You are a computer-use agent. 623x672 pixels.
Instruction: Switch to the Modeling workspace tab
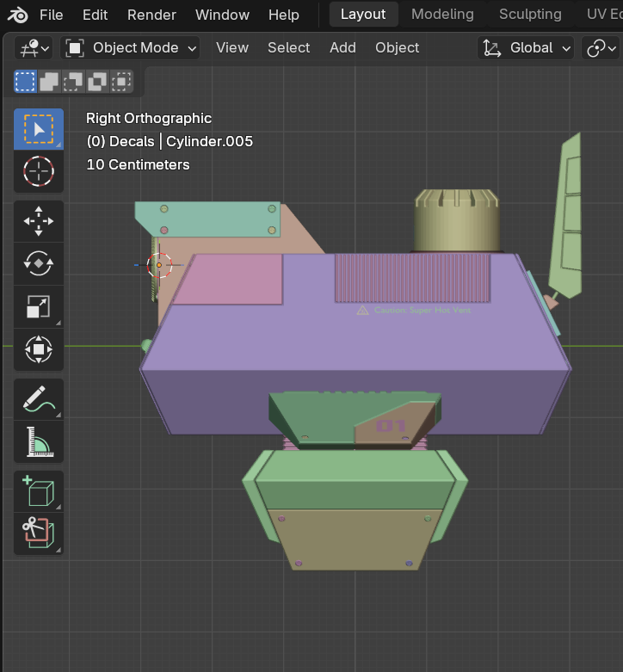[442, 14]
